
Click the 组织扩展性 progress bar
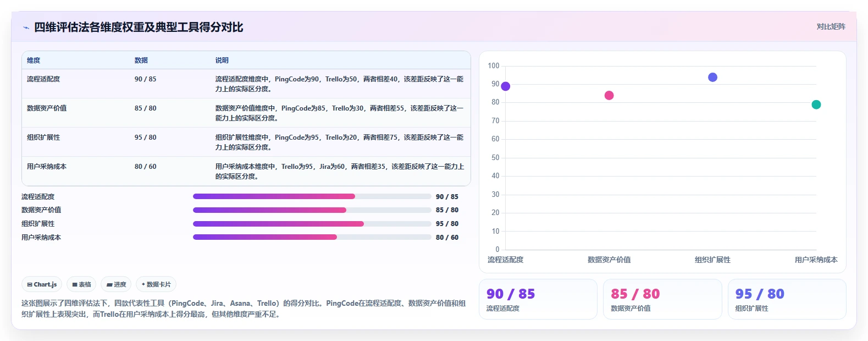point(312,224)
